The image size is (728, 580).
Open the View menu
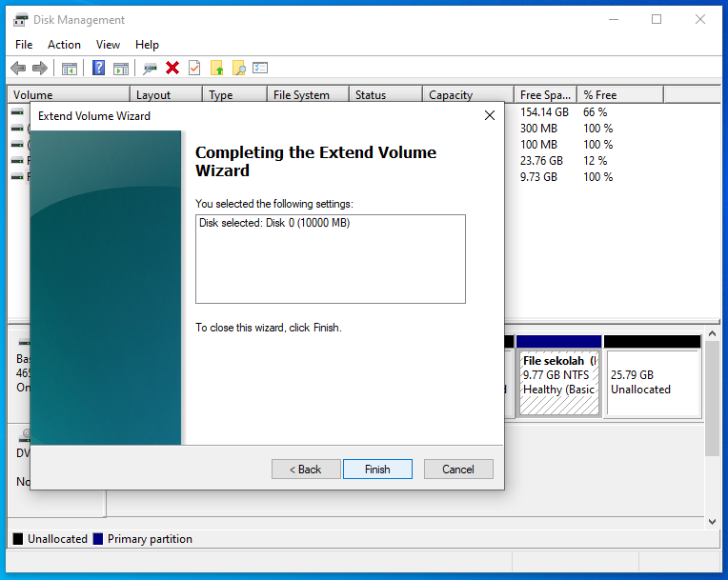tap(108, 45)
